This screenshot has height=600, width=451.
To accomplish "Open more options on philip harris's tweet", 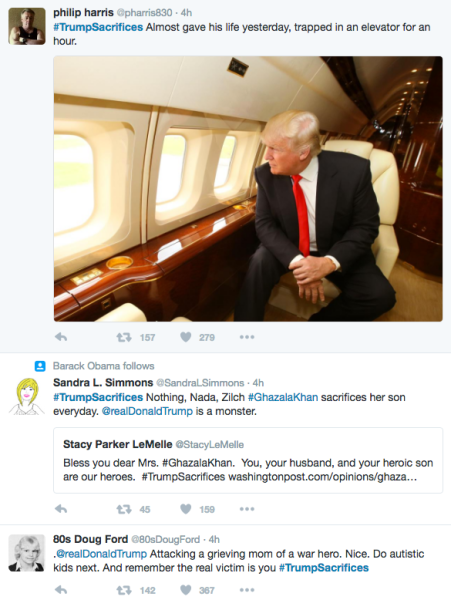I will click(x=247, y=337).
